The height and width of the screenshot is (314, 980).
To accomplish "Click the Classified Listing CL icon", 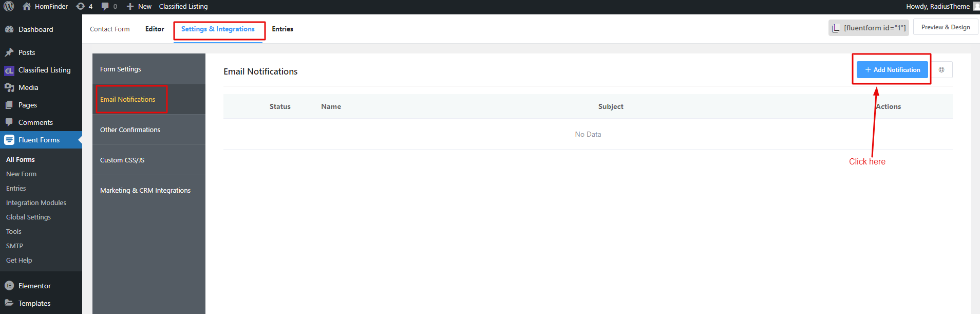I will 9,70.
